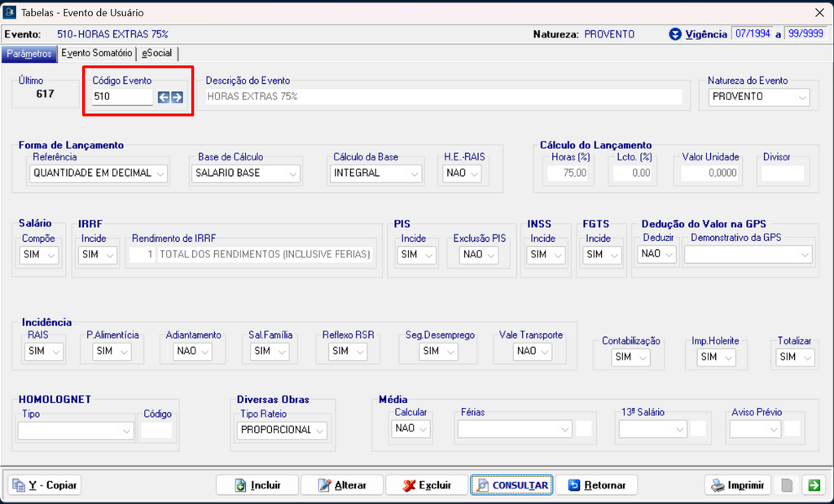Click the Y - Copiar button

tap(45, 484)
